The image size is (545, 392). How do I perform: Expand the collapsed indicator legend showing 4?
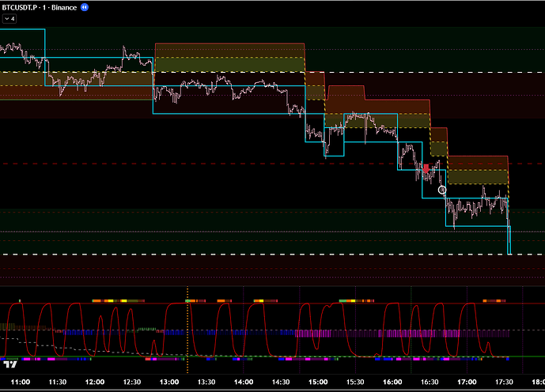point(10,18)
